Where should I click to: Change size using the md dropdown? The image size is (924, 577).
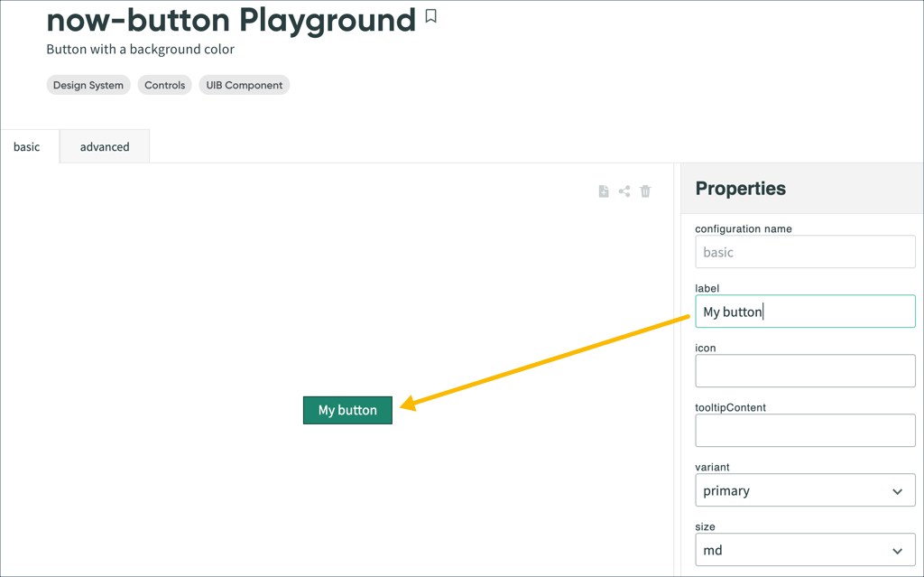pos(805,550)
